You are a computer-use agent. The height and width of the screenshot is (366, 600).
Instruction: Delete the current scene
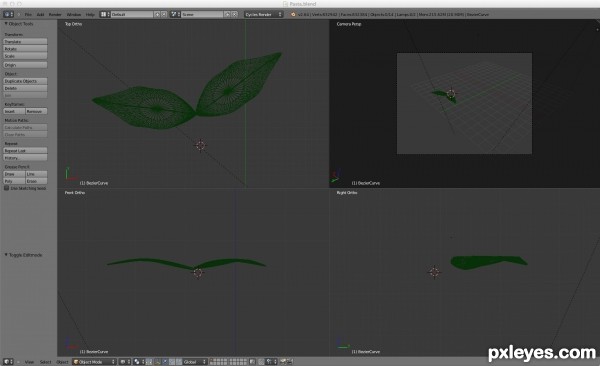[234, 14]
